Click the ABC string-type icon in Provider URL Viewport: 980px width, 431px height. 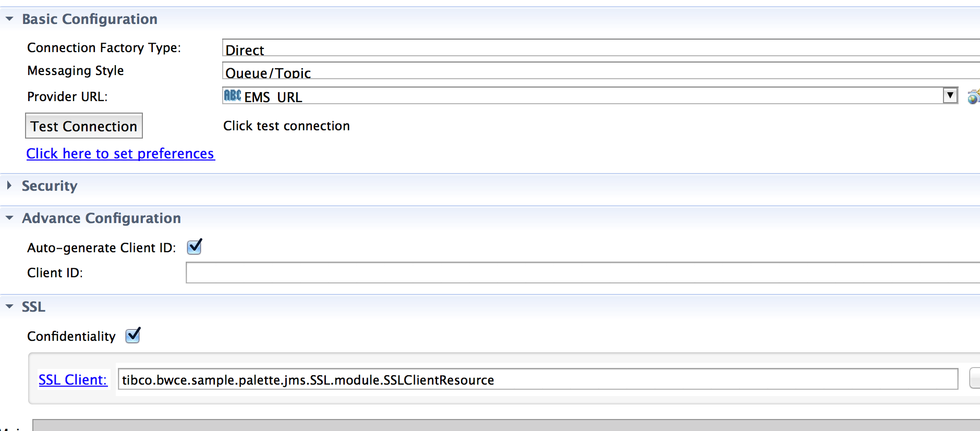[x=233, y=95]
